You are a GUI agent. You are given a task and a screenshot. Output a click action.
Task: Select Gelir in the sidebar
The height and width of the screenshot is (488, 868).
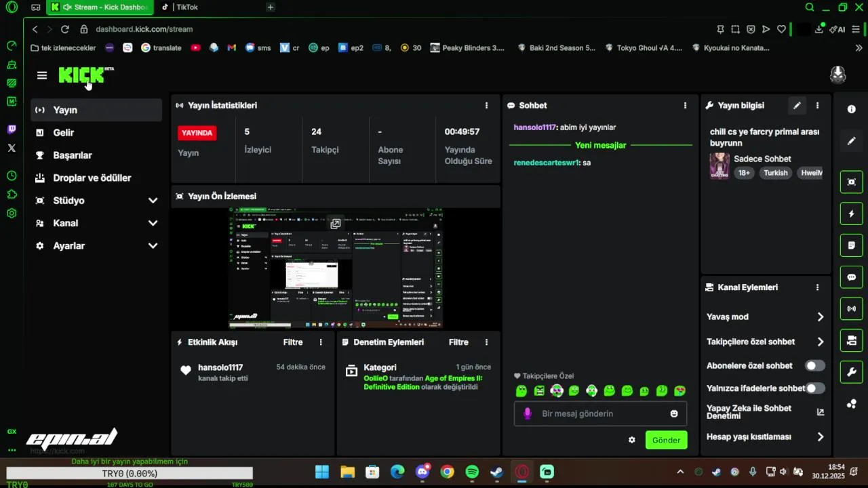[x=96, y=133]
